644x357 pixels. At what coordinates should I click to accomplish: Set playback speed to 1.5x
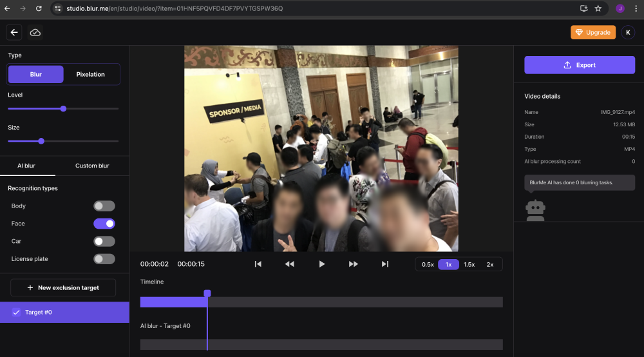coord(469,265)
